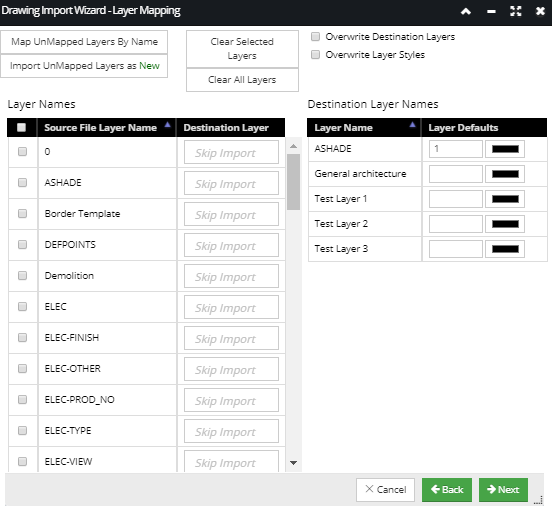Check the select-all checkbox in header
This screenshot has width=552, height=506.
click(x=21, y=127)
